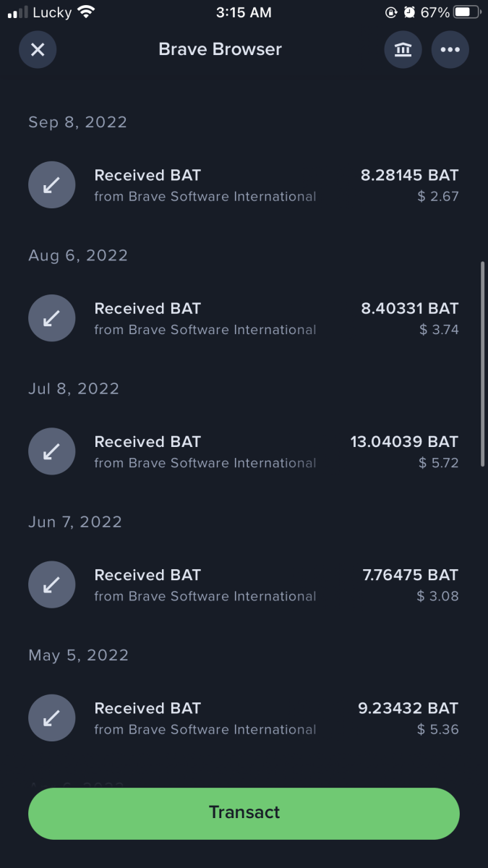Tap 'from Brave Software International' on Jun 7 entry
Image resolution: width=488 pixels, height=868 pixels.
[205, 596]
